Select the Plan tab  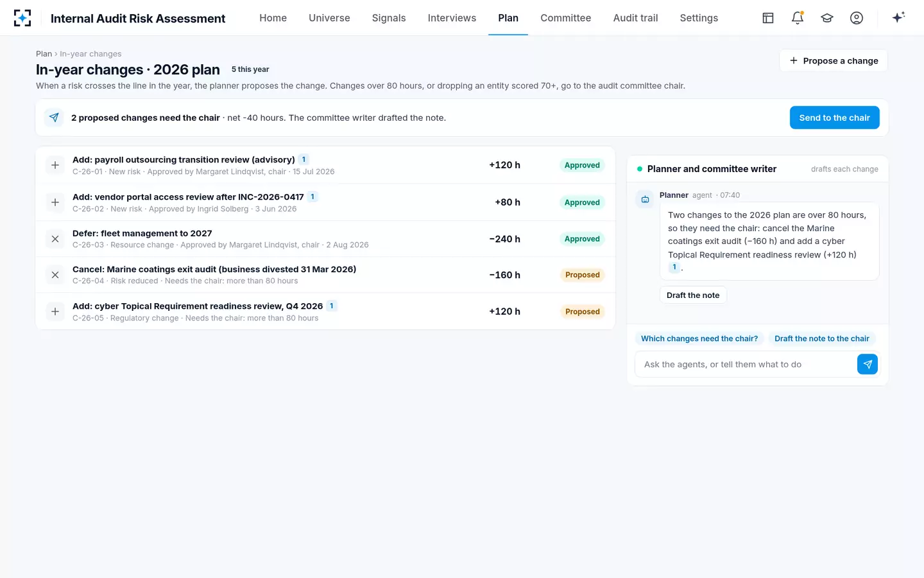click(508, 18)
